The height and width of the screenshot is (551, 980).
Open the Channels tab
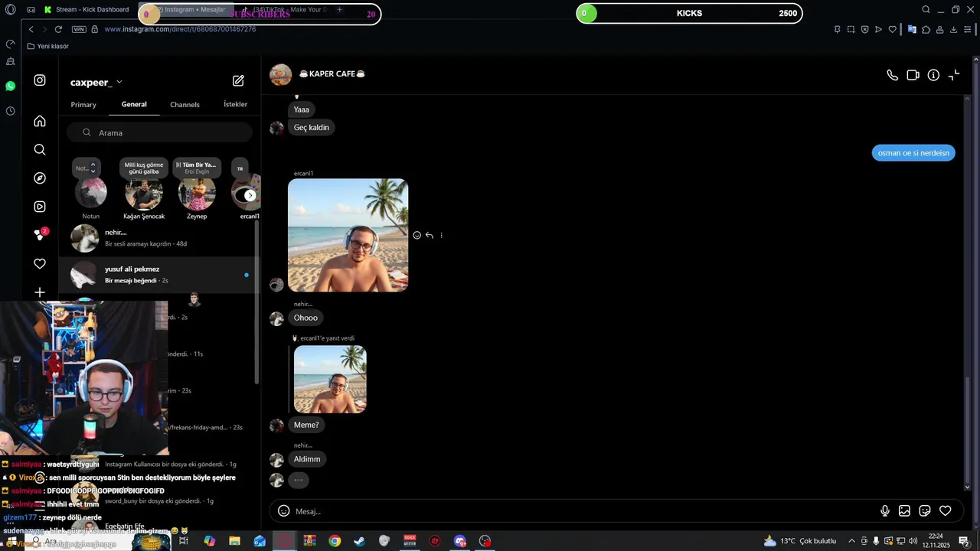point(185,104)
